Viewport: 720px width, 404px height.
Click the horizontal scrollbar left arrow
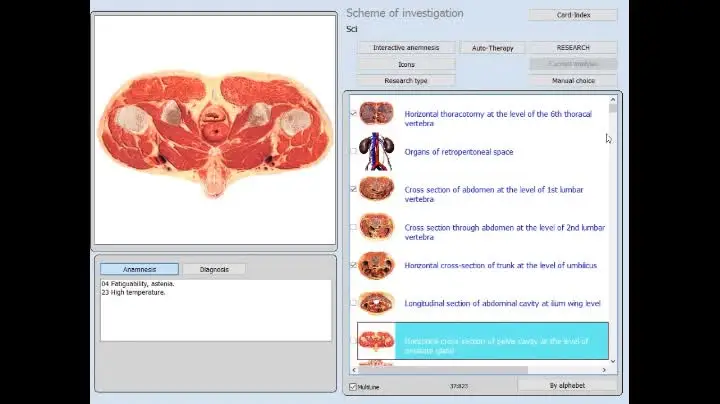coord(354,370)
